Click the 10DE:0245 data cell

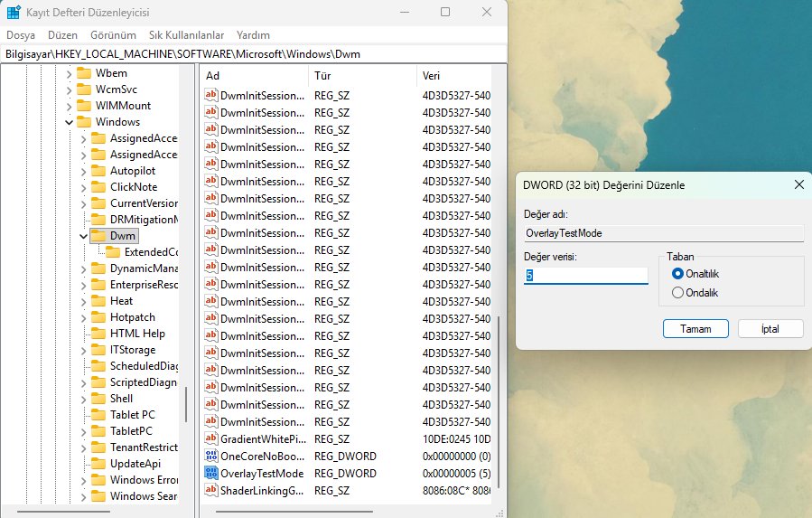point(456,439)
